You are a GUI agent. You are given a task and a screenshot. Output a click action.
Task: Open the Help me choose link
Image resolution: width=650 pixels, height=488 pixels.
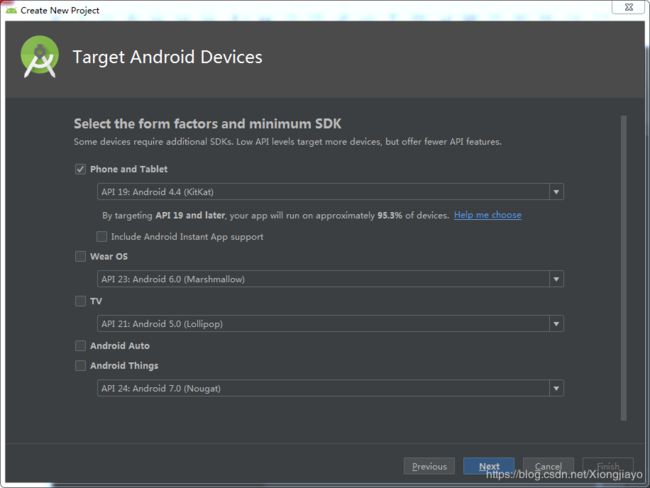click(488, 215)
